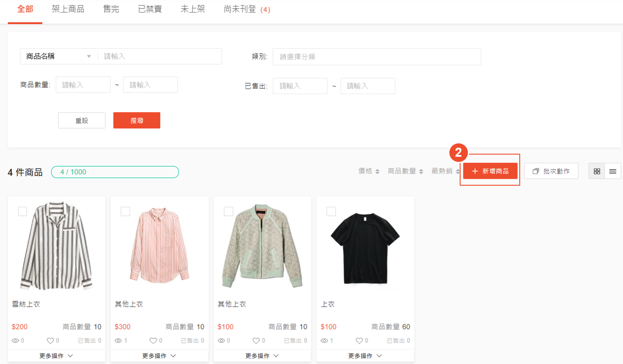This screenshot has height=364, width=623.
Task: Open 尚未刊登 (4) tab
Action: (247, 9)
